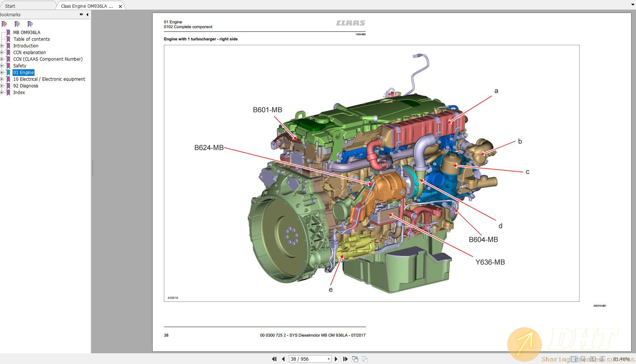
Task: Click the '0102 Complete component' header text
Action: 188,27
